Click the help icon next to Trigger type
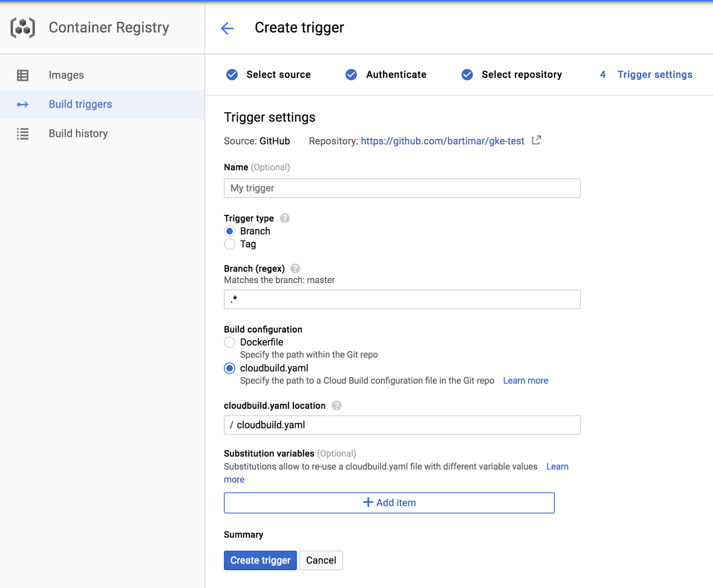Image resolution: width=713 pixels, height=588 pixels. (285, 218)
